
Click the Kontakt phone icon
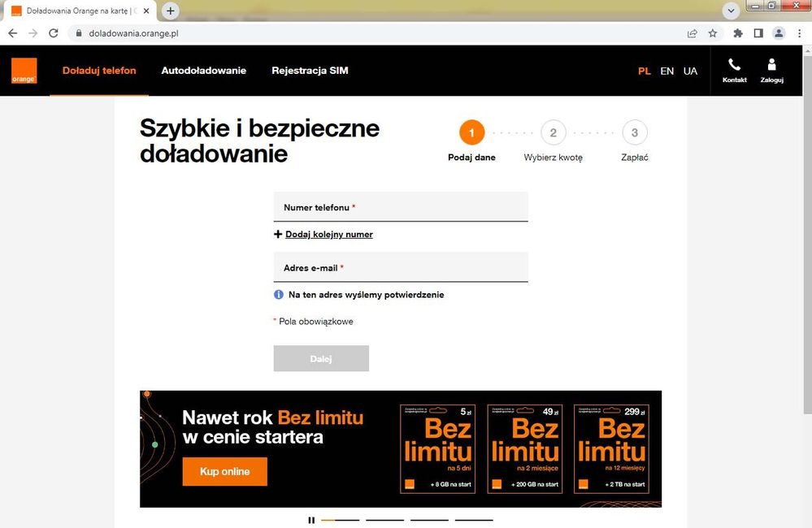[734, 64]
